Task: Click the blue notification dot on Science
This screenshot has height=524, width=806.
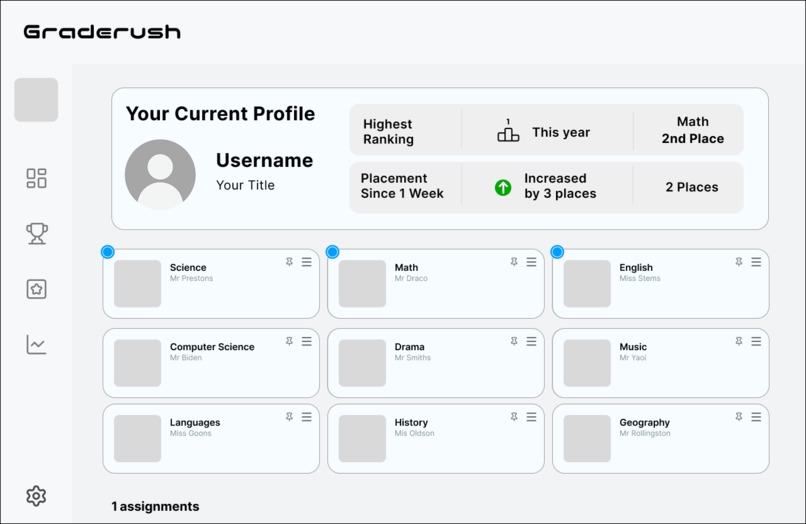Action: point(107,251)
